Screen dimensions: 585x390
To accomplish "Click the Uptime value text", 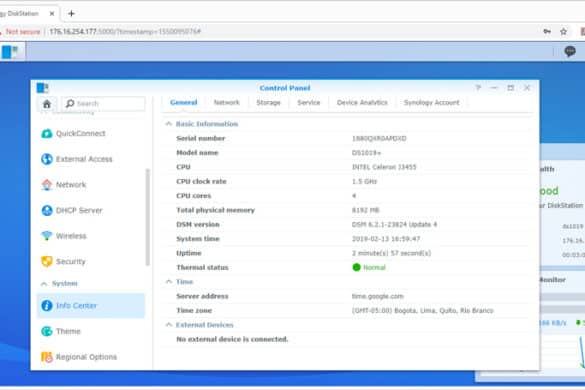I will (391, 253).
